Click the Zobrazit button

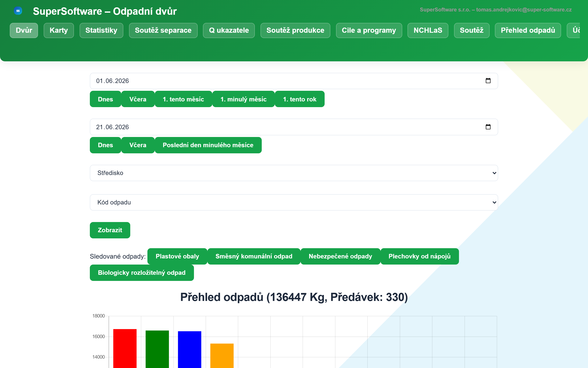coord(110,230)
